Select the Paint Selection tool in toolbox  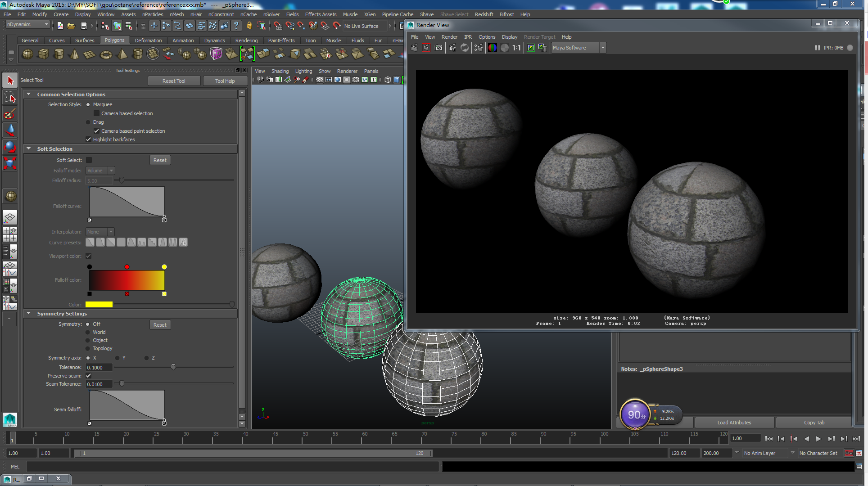click(10, 114)
